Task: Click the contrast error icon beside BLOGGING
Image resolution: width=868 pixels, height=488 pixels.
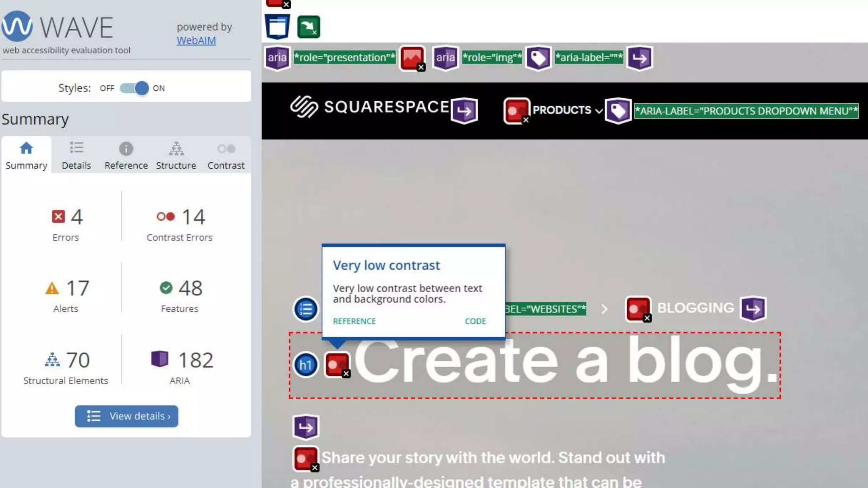Action: click(638, 309)
